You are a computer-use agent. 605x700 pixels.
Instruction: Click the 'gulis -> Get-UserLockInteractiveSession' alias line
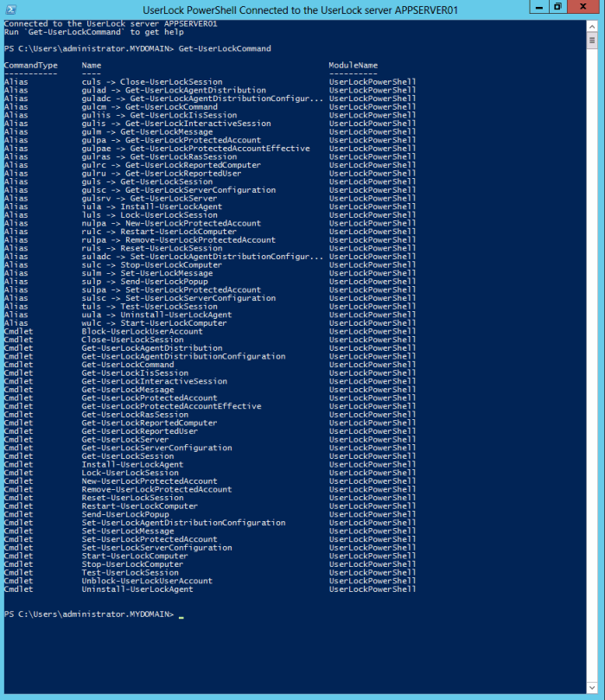(x=176, y=124)
